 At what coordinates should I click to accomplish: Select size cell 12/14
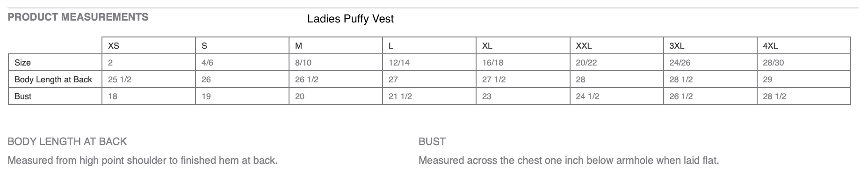point(399,63)
